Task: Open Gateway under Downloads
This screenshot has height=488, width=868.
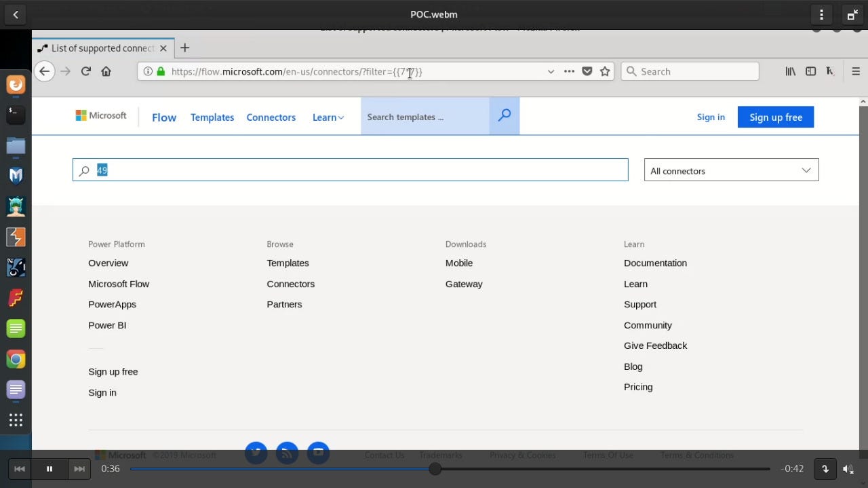Action: pos(464,284)
